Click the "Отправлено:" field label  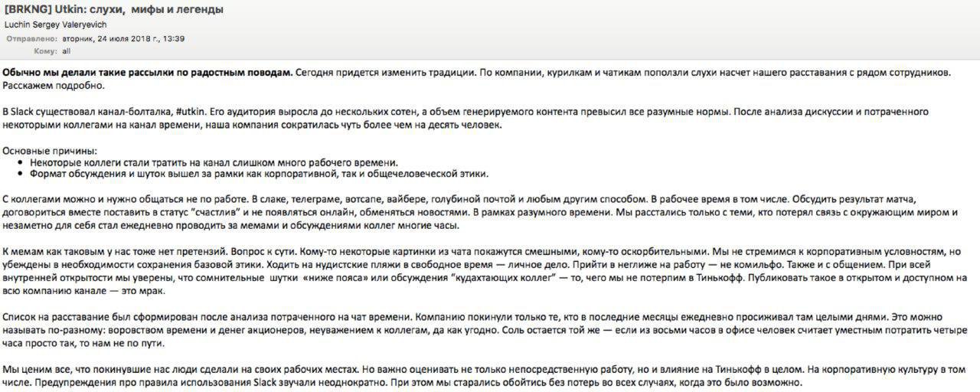32,38
